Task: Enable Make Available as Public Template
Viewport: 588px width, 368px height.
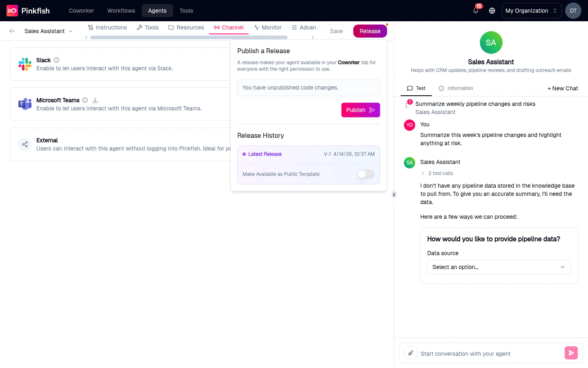Action: point(365,174)
